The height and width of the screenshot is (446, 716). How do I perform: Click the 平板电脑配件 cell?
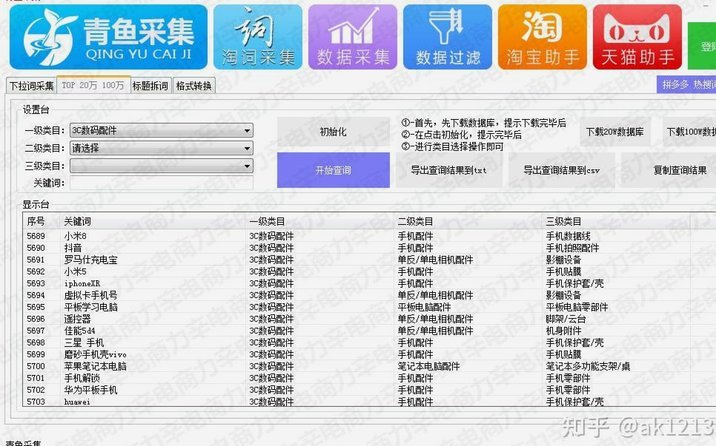coord(424,307)
